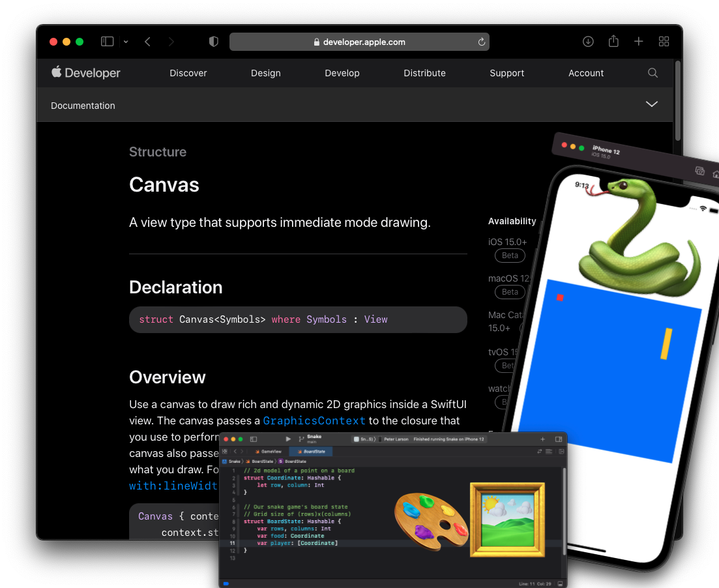Reload the developer.apple.com page

(x=482, y=41)
